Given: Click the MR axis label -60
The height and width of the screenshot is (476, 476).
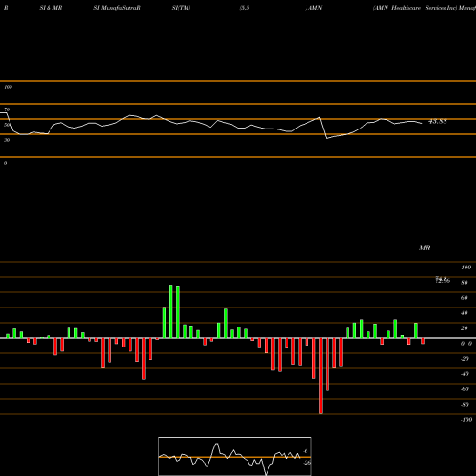Looking at the screenshot, I should click(x=465, y=389).
